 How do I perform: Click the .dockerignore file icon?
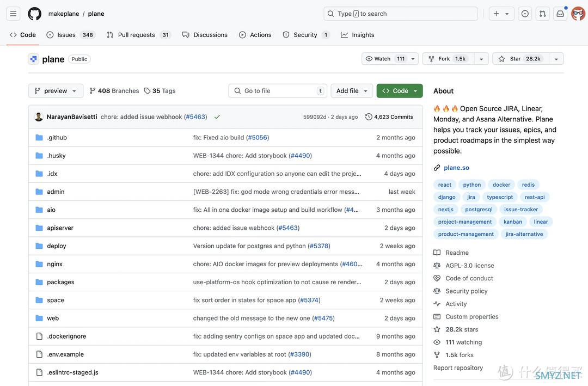(39, 336)
